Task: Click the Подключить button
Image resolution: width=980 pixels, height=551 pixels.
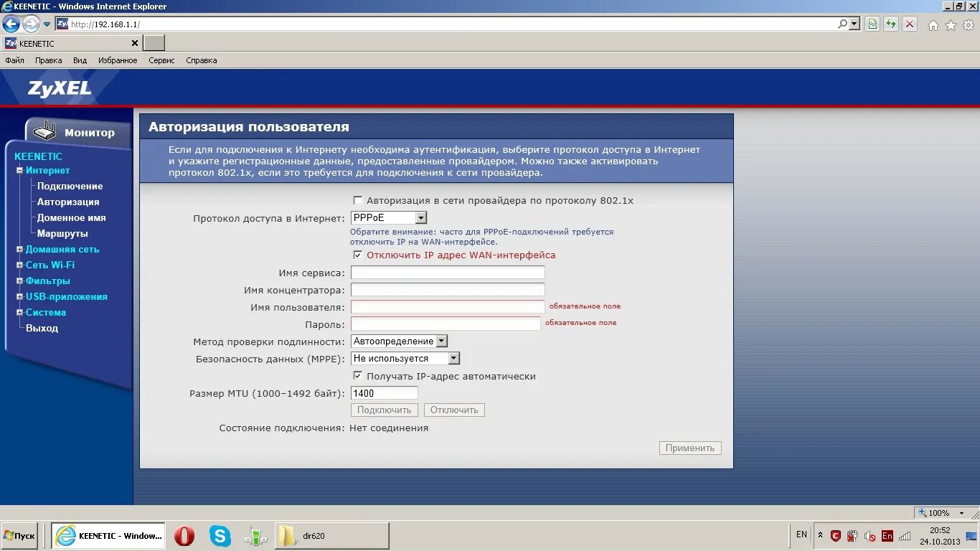Action: coord(385,410)
